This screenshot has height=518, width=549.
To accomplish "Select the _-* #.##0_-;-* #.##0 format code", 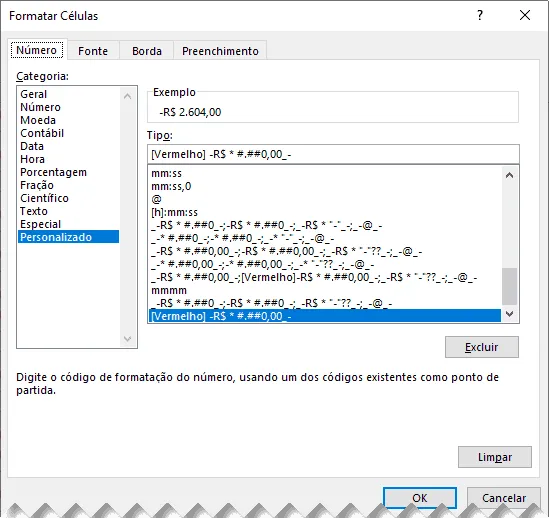I will pos(325,238).
